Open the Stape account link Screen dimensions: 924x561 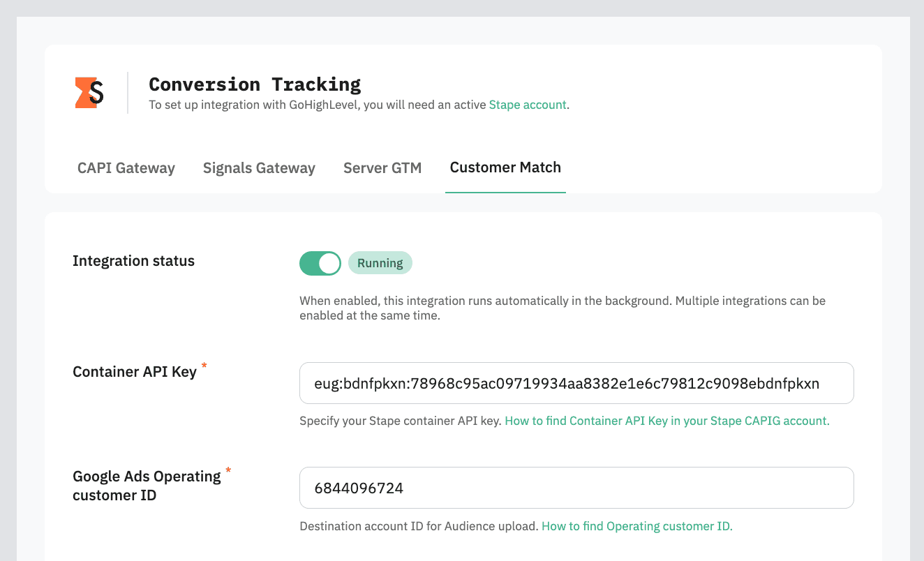point(527,104)
